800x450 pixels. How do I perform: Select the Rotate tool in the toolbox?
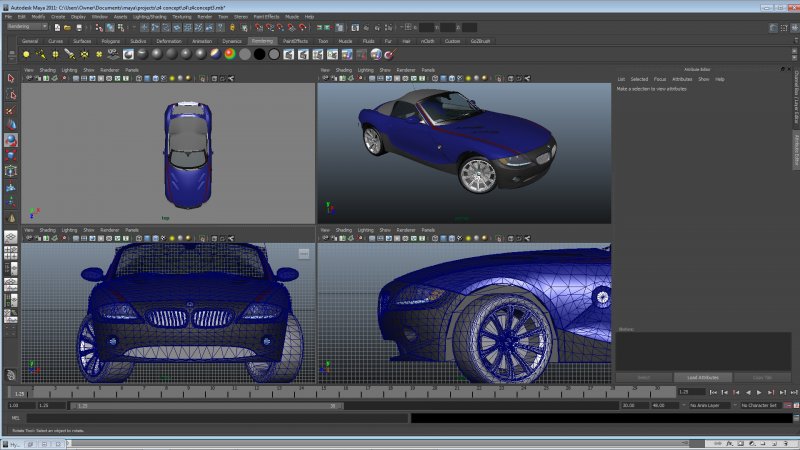point(11,140)
